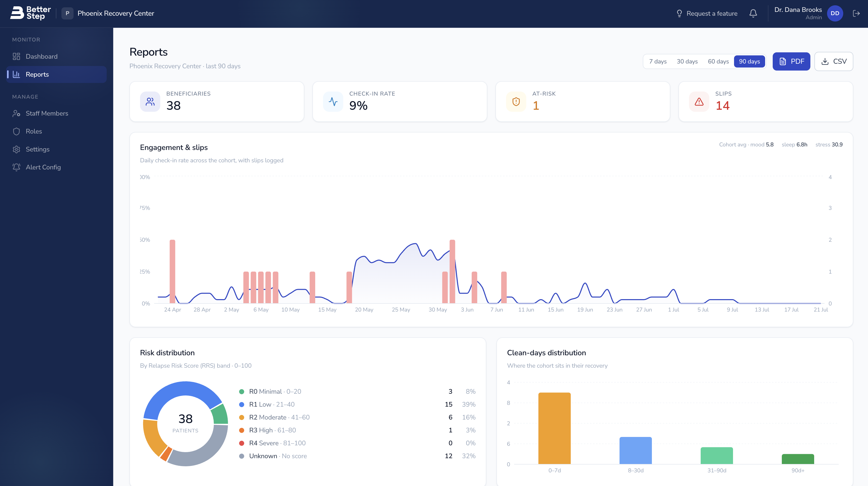Click the R3 High orange legend dot
Image resolution: width=868 pixels, height=486 pixels.
(242, 430)
